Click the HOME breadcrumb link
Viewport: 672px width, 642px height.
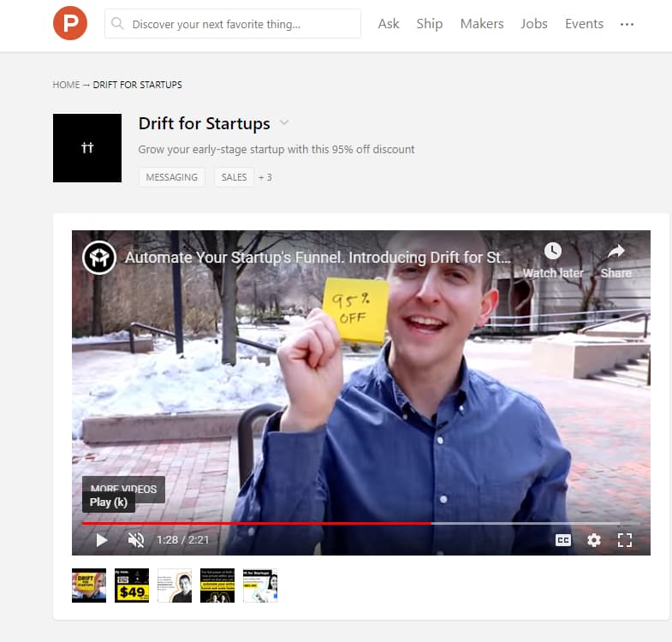coord(66,85)
